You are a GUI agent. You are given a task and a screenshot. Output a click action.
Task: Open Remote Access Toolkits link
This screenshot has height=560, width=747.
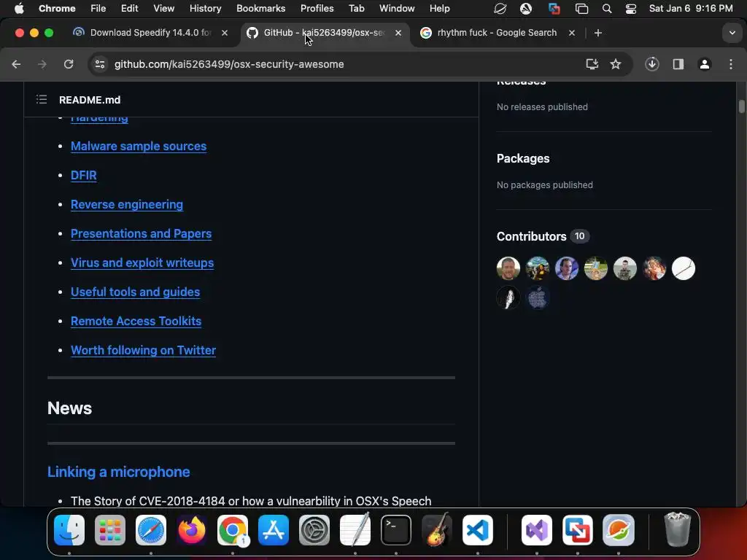pyautogui.click(x=136, y=321)
